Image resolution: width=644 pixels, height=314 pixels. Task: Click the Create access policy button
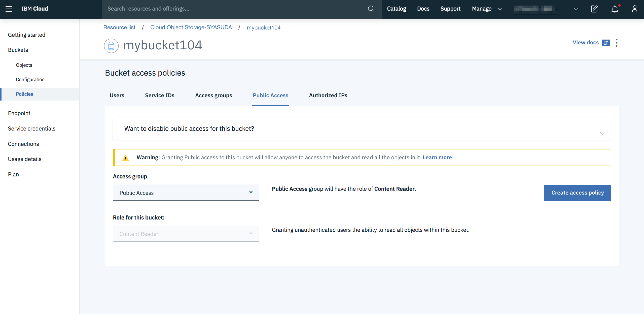pos(577,193)
